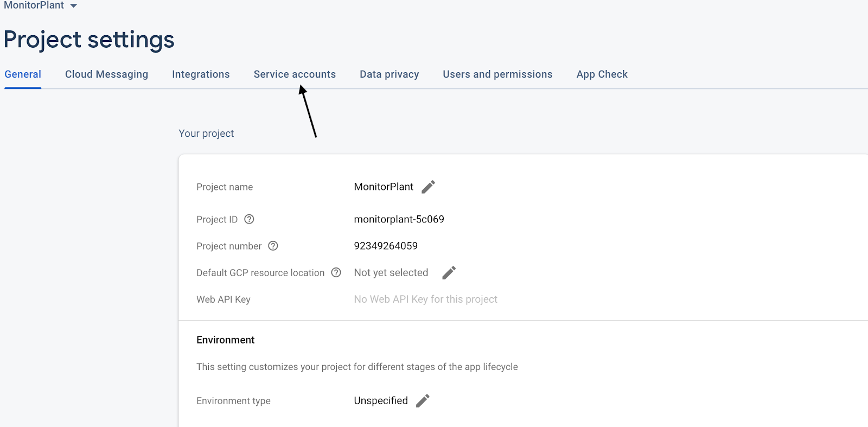Screen dimensions: 868x427
Task: Switch to the General tab
Action: pos(23,74)
